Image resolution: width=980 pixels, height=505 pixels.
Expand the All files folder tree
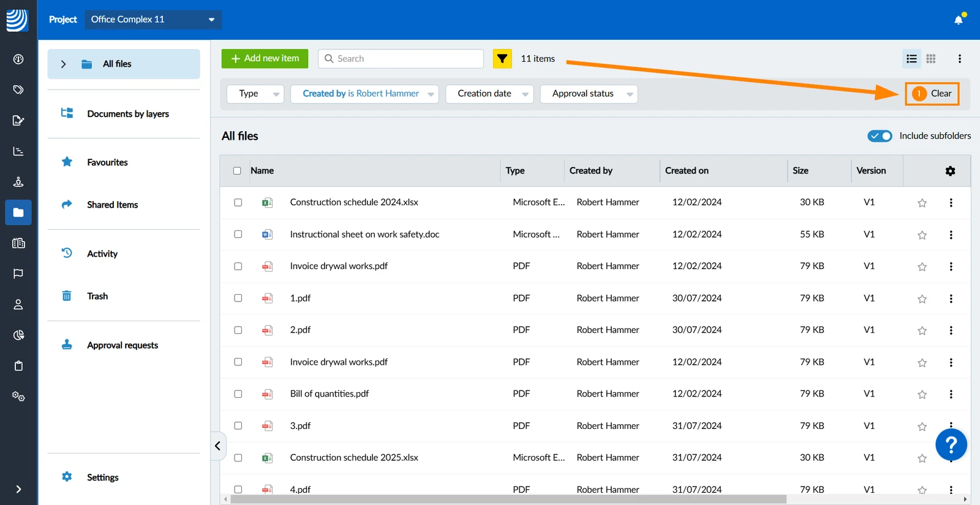click(x=63, y=64)
